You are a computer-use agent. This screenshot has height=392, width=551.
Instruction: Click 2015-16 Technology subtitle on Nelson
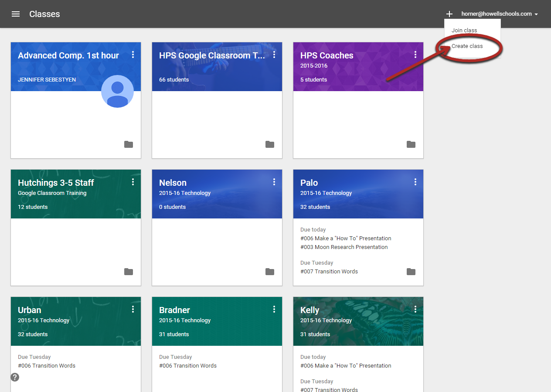(x=185, y=193)
